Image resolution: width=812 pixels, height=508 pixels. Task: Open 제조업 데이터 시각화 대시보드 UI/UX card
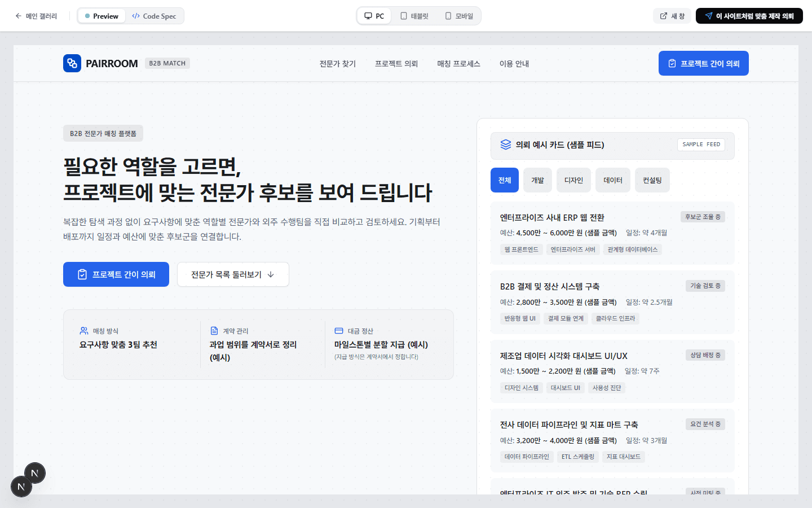click(x=612, y=371)
